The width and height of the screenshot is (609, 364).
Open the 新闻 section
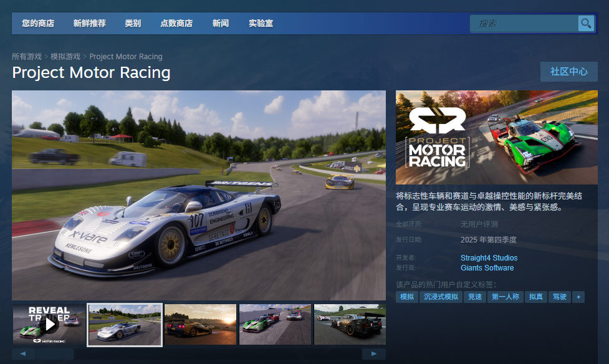pyautogui.click(x=220, y=23)
